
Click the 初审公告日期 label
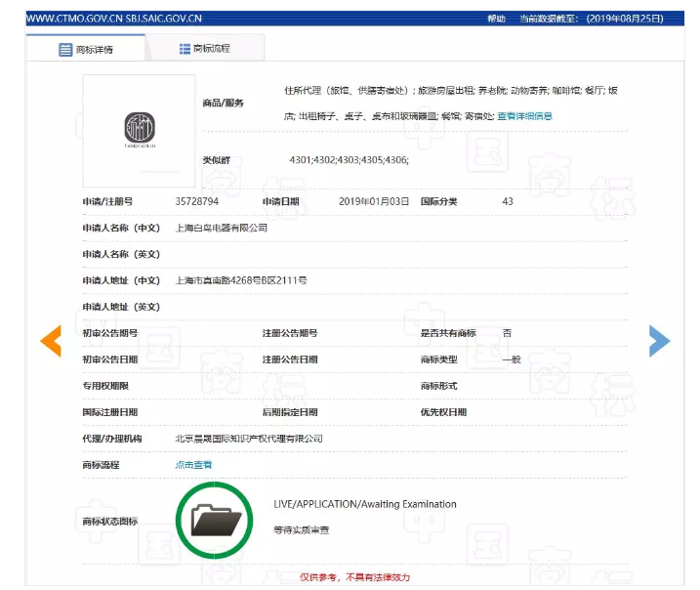point(109,359)
